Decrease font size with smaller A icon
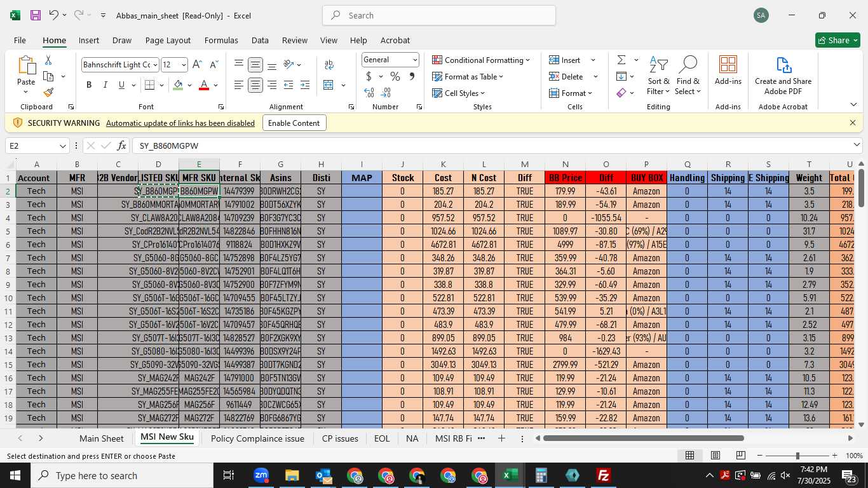The height and width of the screenshot is (488, 868). pos(214,64)
